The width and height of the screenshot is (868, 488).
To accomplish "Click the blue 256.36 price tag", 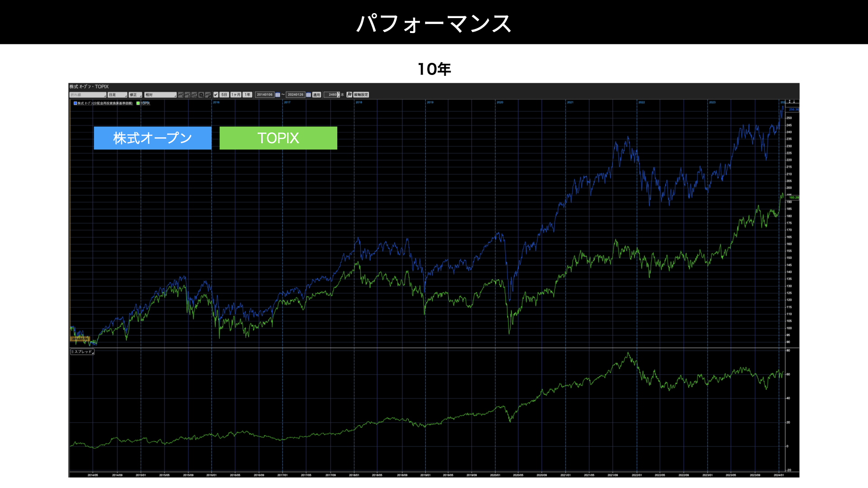I will [793, 109].
